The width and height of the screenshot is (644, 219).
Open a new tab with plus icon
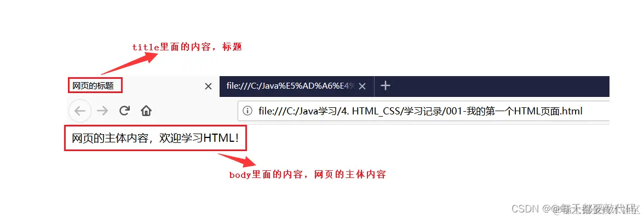click(386, 86)
